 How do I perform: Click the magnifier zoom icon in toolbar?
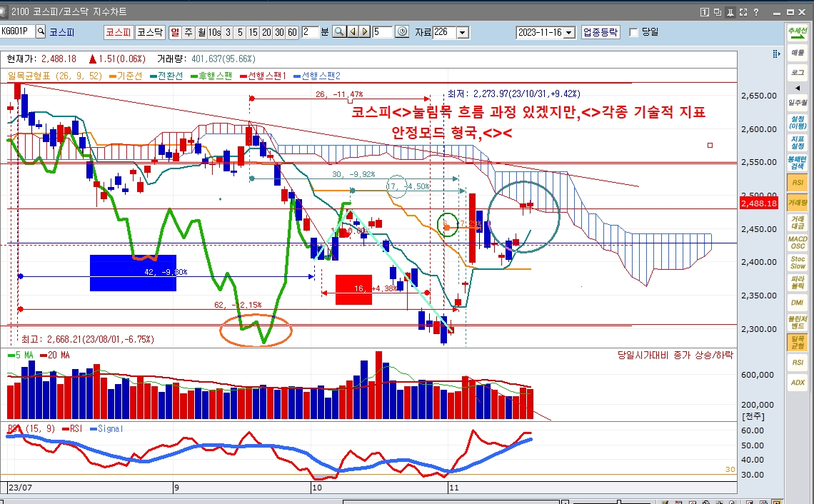pyautogui.click(x=339, y=32)
